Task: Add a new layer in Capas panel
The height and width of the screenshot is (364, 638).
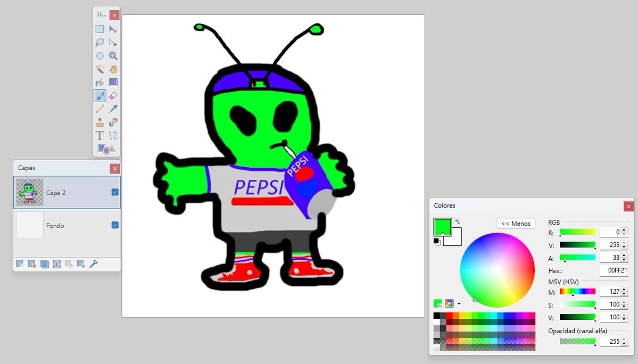Action: pos(20,264)
